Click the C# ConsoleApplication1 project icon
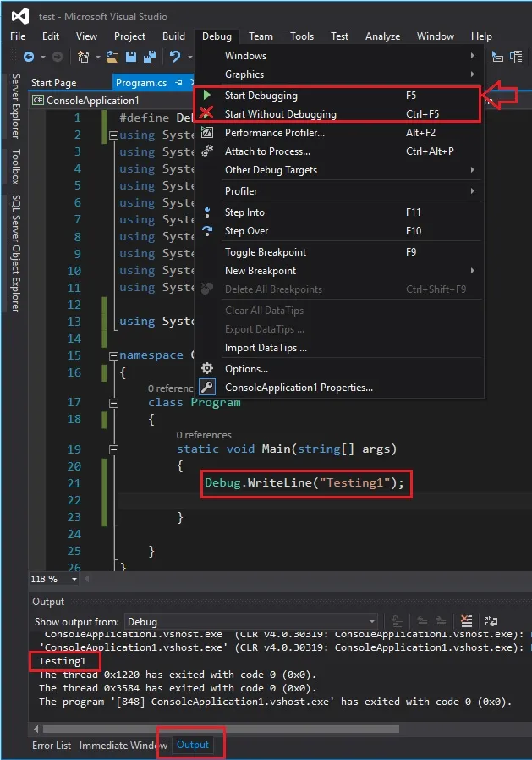The image size is (532, 760). [x=38, y=101]
